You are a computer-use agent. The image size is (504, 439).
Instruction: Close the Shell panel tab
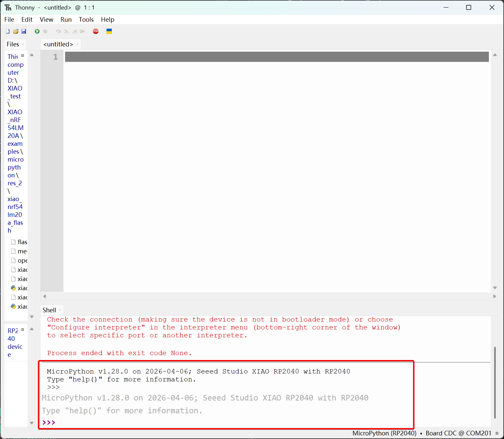coord(60,310)
